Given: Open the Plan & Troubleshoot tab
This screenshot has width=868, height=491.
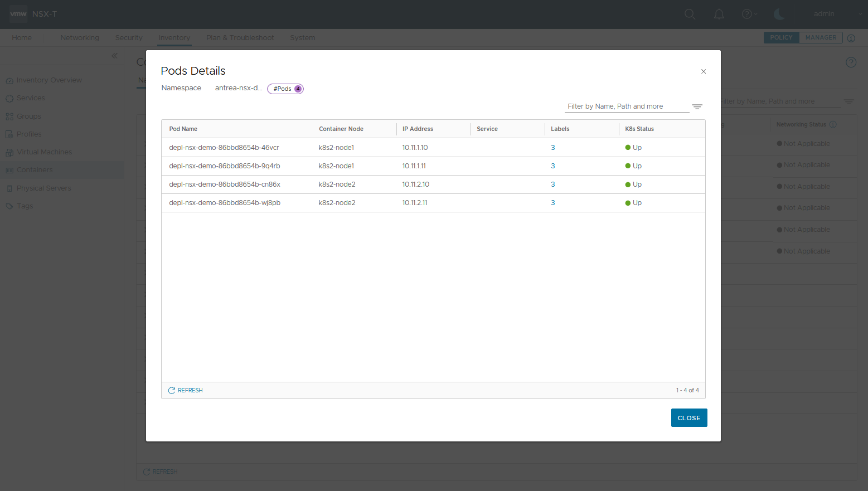Looking at the screenshot, I should coord(240,38).
